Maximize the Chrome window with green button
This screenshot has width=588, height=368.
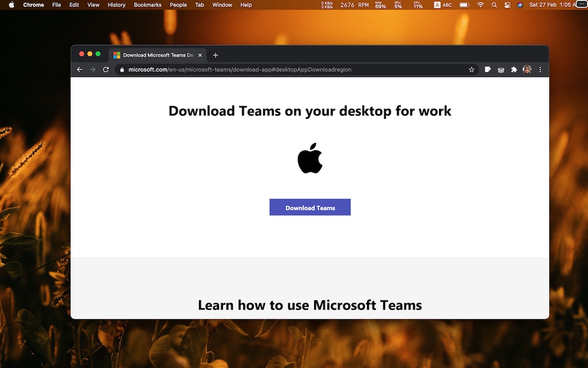click(x=98, y=54)
